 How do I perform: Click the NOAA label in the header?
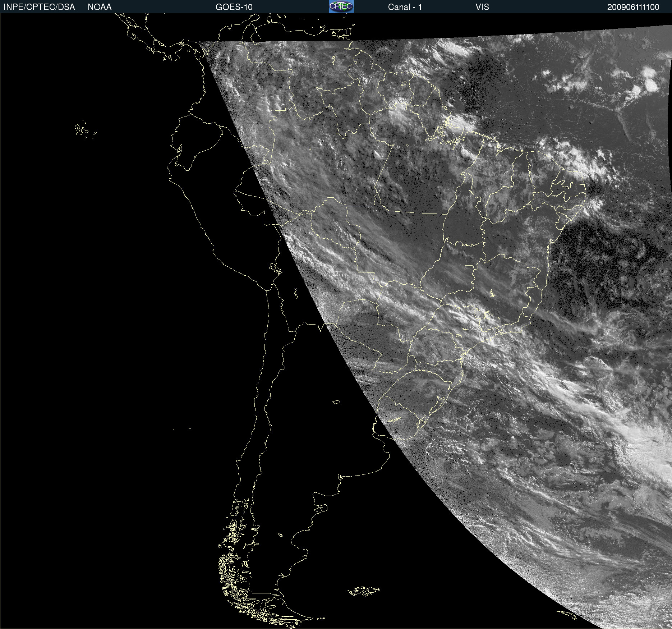(x=100, y=7)
